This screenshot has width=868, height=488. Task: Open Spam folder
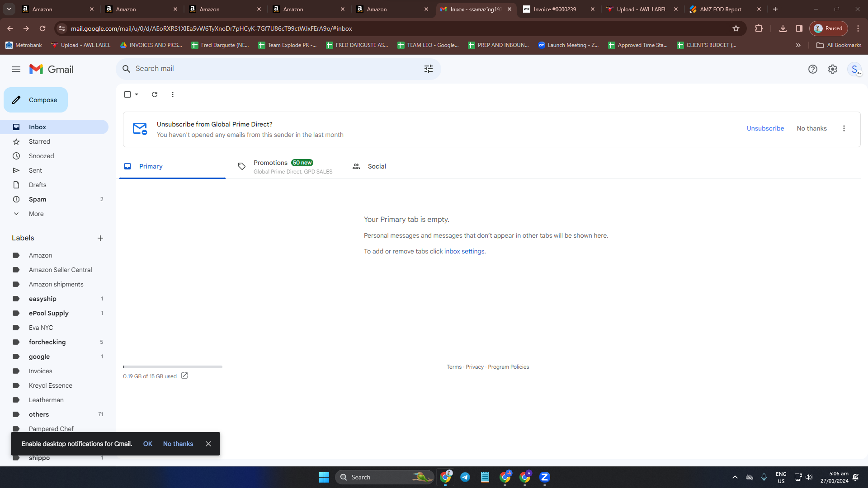pos(54,199)
